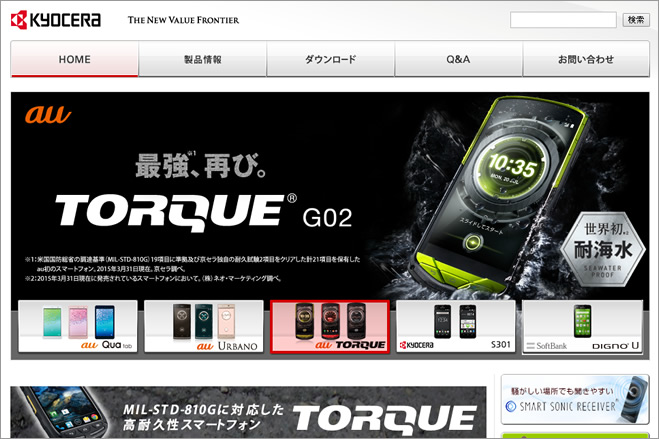
Task: Click the Kyocera logo
Action: pos(56,20)
